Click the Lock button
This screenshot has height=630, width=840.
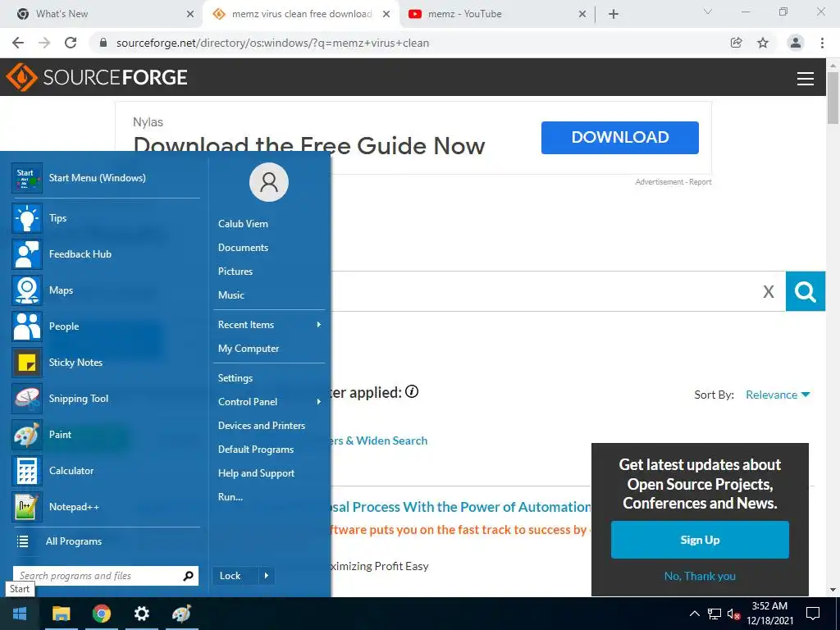click(x=235, y=576)
